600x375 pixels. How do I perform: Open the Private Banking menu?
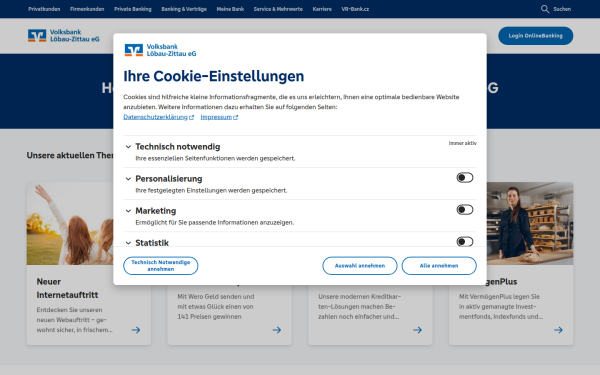pos(133,9)
